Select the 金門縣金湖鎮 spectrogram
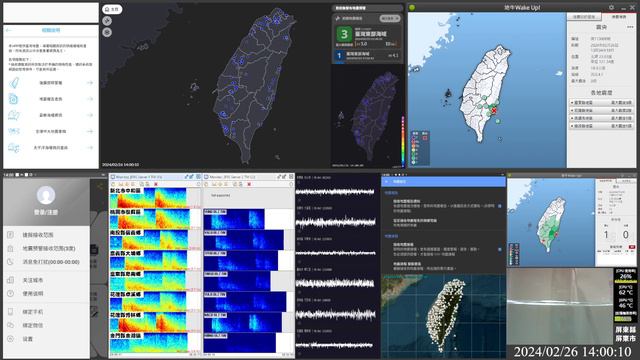This screenshot has height=360, width=640. (x=149, y=342)
